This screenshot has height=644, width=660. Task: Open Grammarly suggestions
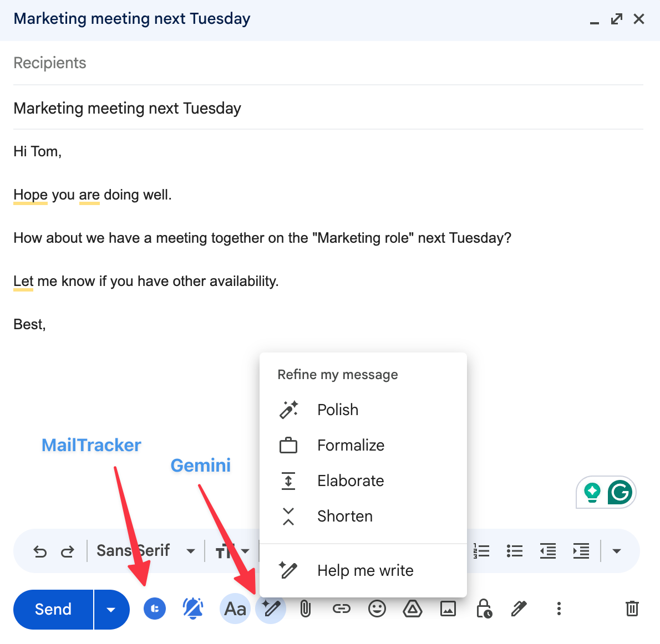(x=621, y=492)
